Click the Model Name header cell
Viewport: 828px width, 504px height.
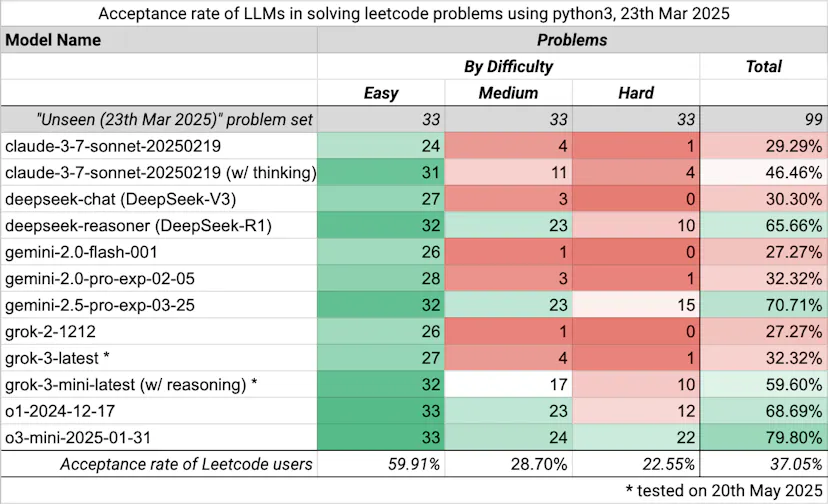pos(159,40)
